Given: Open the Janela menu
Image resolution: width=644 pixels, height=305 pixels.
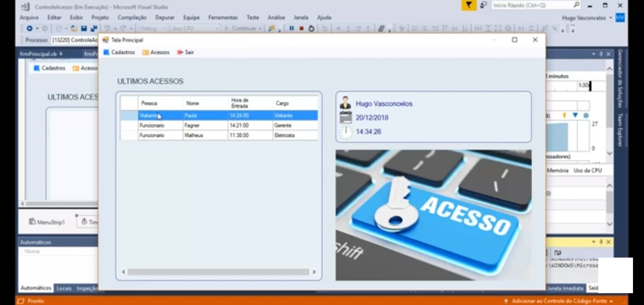Looking at the screenshot, I should [301, 17].
